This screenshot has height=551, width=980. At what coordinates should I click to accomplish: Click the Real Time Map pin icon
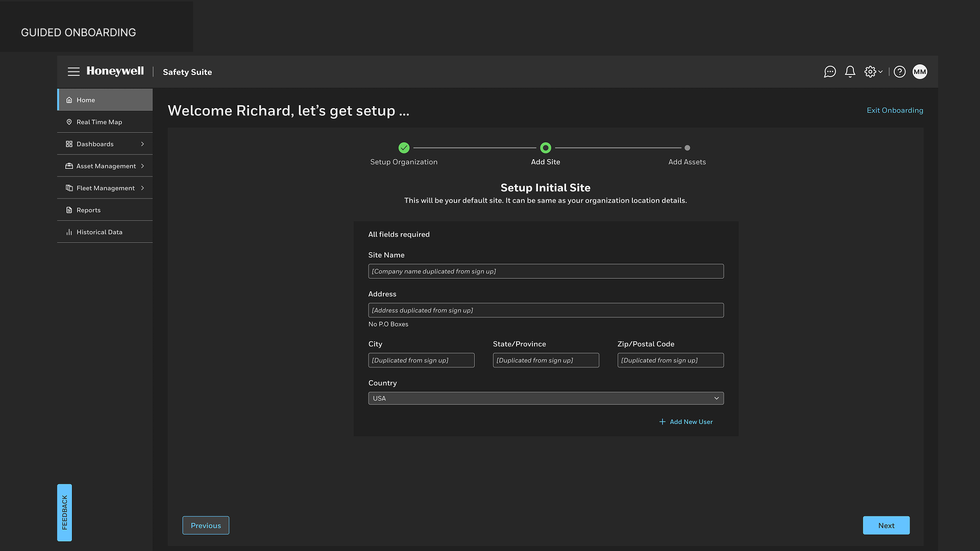69,122
